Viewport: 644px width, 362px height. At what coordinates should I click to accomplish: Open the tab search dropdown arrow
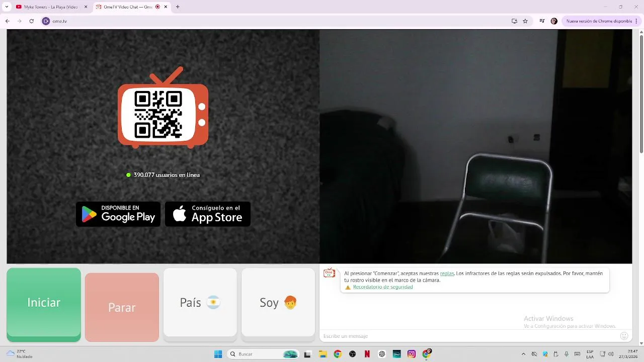[x=7, y=7]
